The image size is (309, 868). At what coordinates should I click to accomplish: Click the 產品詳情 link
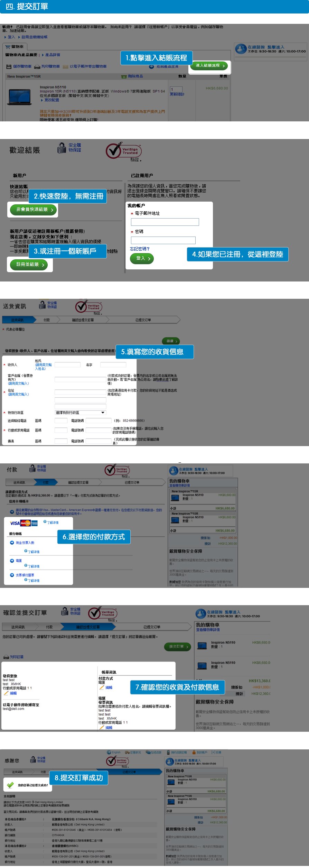click(x=53, y=55)
